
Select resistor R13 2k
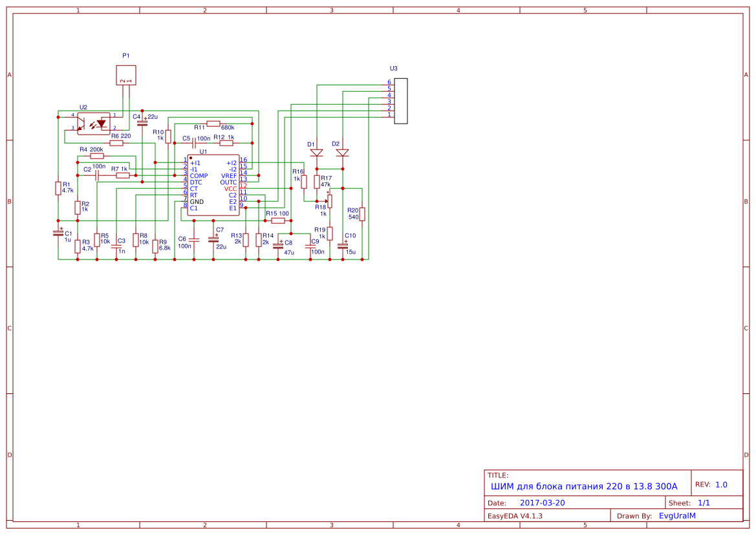[x=245, y=240]
